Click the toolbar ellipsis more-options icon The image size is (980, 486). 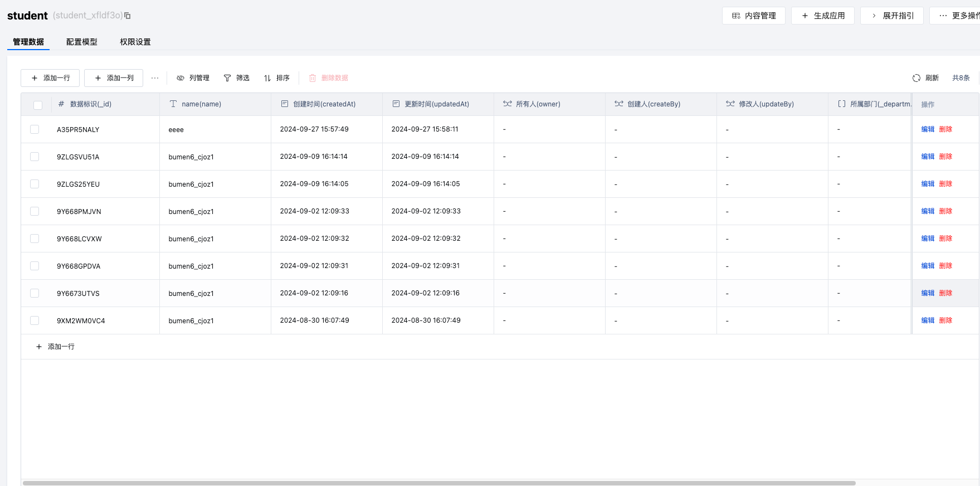[155, 78]
